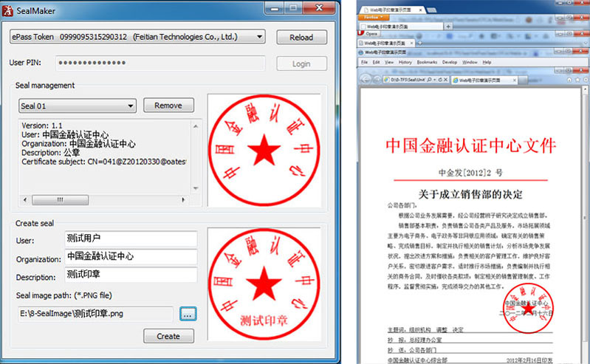The height and width of the screenshot is (364, 590).
Task: Click the Internet Explorer favorites star icon
Action: [x=577, y=80]
